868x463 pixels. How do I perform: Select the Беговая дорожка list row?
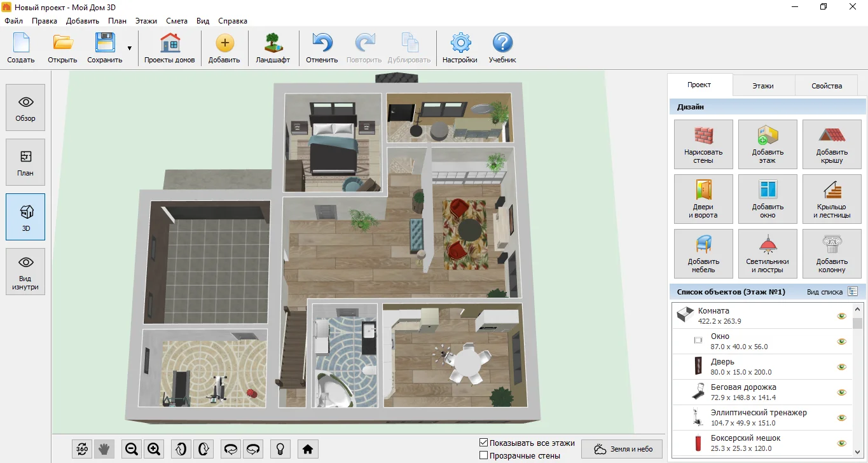coord(762,392)
